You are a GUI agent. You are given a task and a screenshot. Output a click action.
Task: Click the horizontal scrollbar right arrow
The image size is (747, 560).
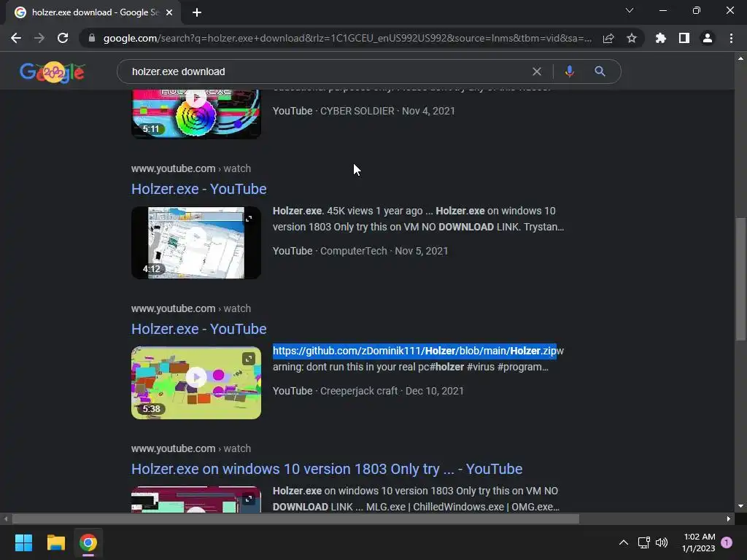click(x=729, y=519)
